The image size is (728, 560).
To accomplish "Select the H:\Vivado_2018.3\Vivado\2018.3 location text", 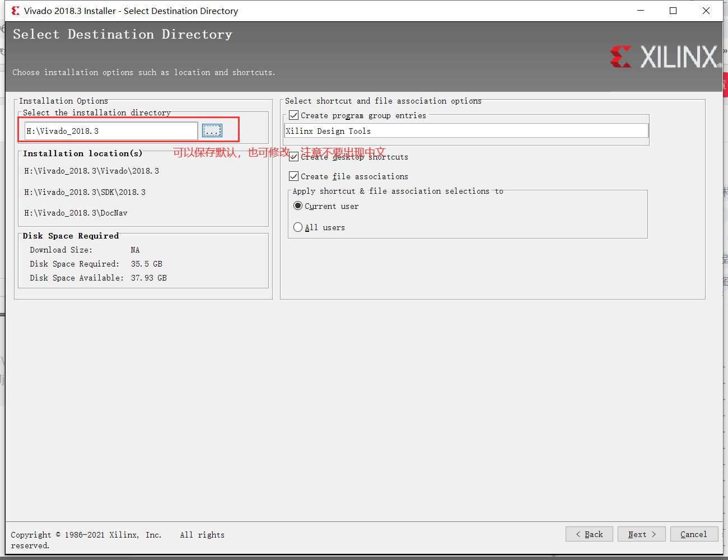I will 91,171.
